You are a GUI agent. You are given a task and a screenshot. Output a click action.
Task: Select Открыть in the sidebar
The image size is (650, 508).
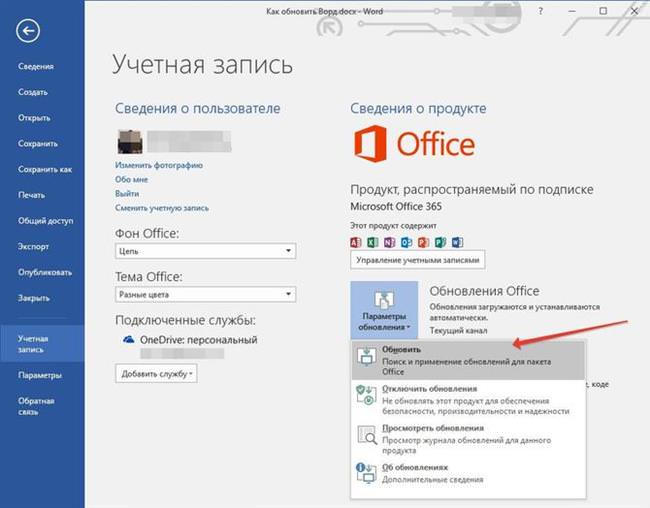34,118
